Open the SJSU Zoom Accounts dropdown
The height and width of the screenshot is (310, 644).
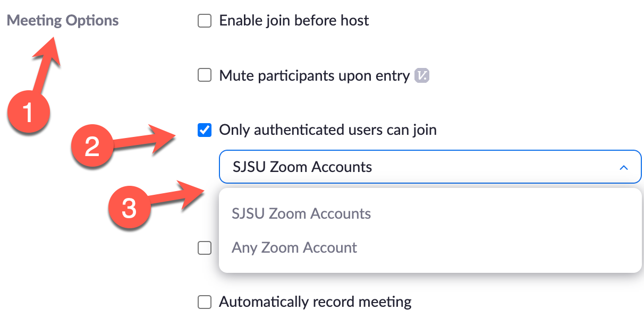430,166
